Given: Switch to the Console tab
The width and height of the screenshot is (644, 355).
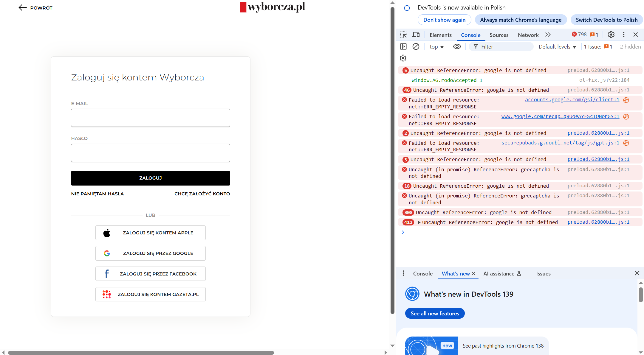Looking at the screenshot, I should (471, 35).
